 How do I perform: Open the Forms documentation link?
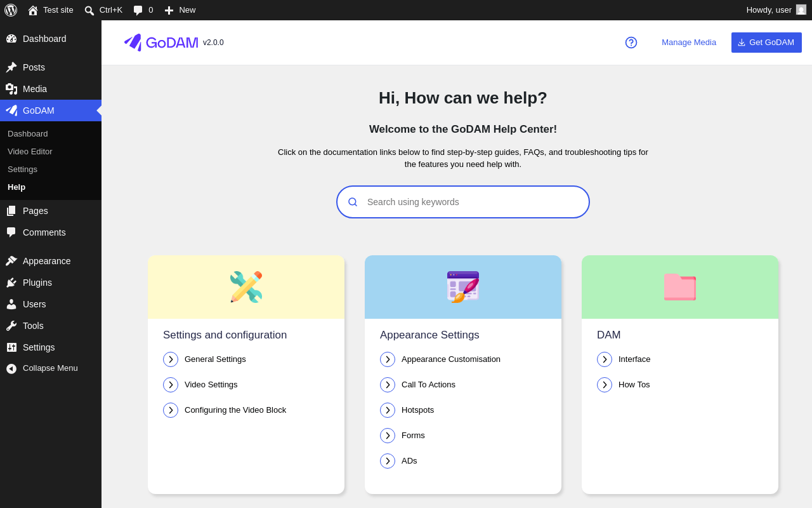pos(413,436)
